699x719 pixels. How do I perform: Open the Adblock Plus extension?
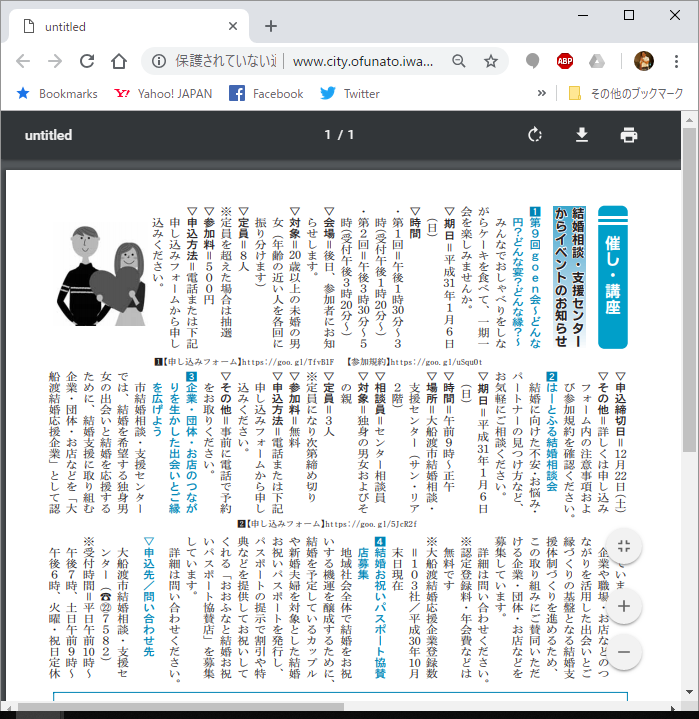(x=565, y=61)
